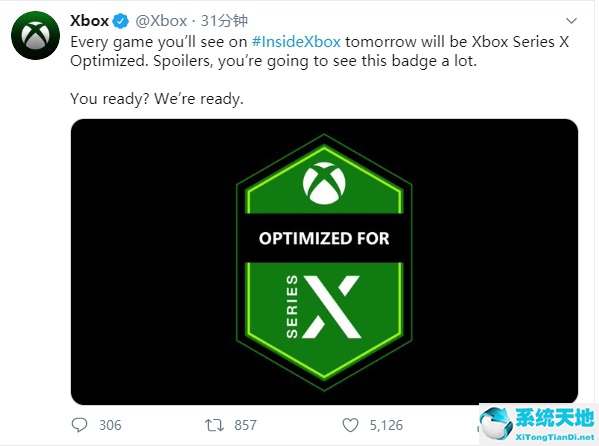Click the Xbox sphere logo in badge

click(x=324, y=183)
